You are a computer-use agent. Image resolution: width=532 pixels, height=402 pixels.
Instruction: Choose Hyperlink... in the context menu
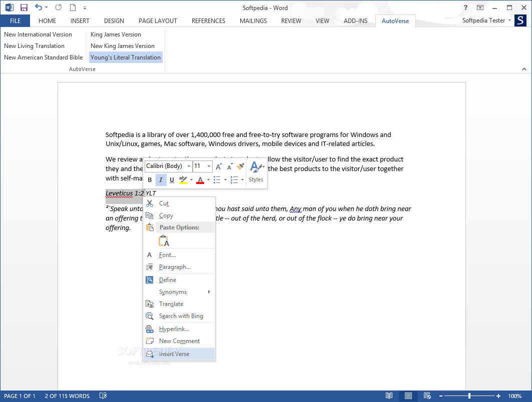point(180,329)
